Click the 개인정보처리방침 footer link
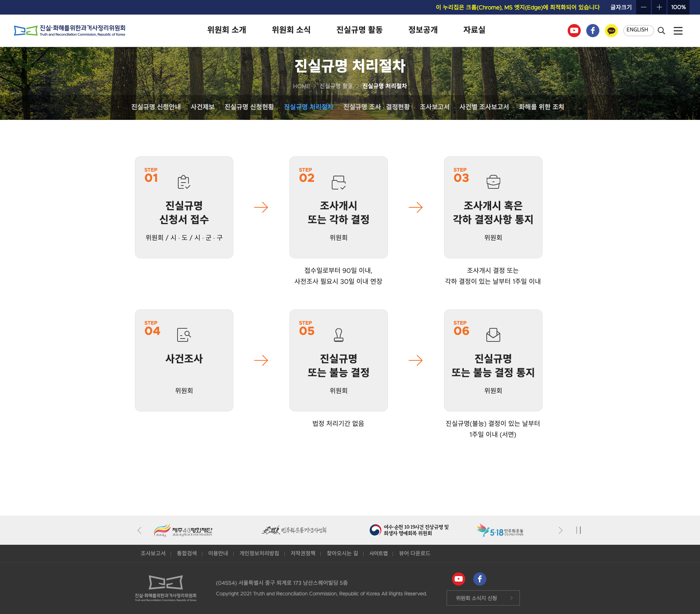Screen dimensions: 700x614 (259, 553)
